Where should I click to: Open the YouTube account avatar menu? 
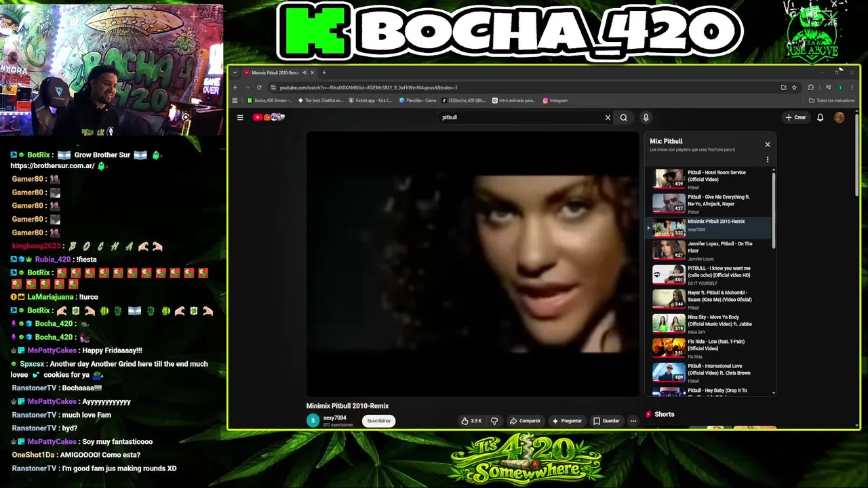point(839,117)
